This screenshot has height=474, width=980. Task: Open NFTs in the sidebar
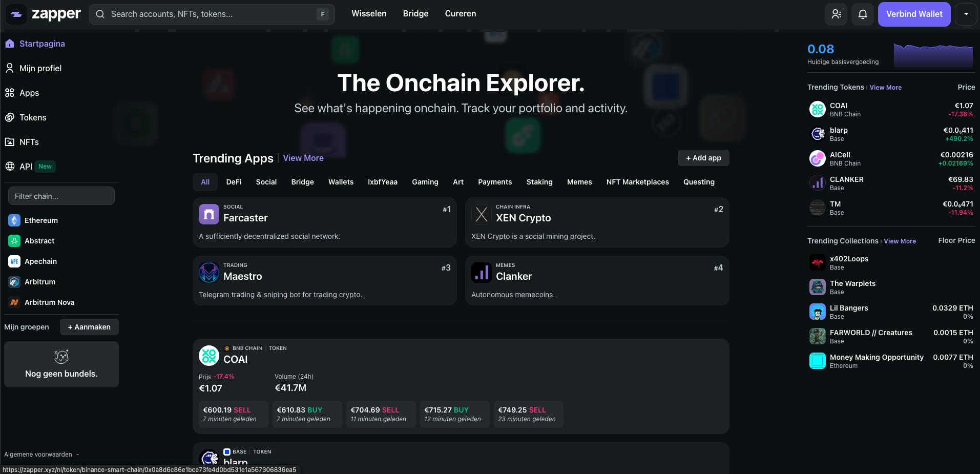(29, 142)
